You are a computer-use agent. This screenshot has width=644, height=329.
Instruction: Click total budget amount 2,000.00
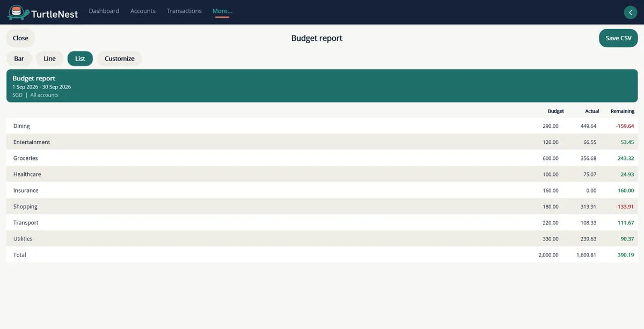pos(548,255)
